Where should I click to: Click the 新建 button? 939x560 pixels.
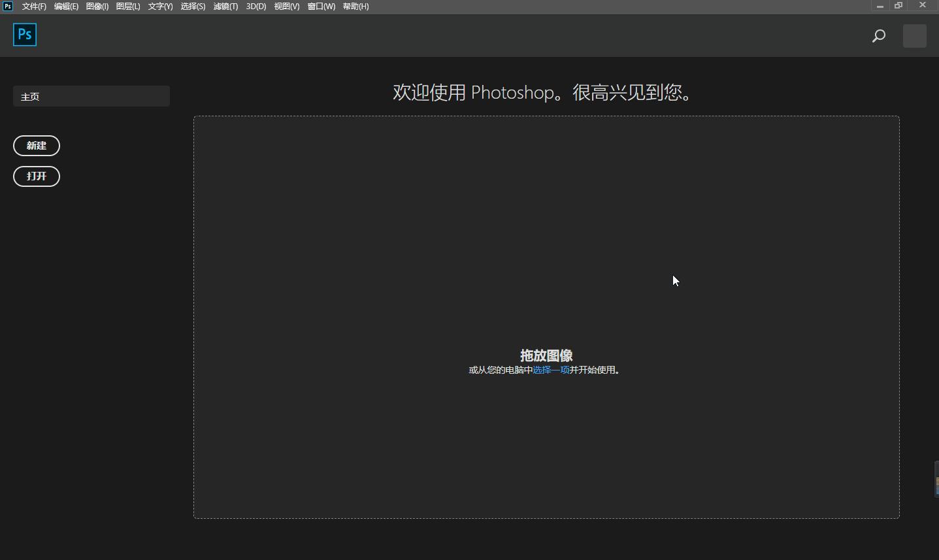(x=37, y=146)
